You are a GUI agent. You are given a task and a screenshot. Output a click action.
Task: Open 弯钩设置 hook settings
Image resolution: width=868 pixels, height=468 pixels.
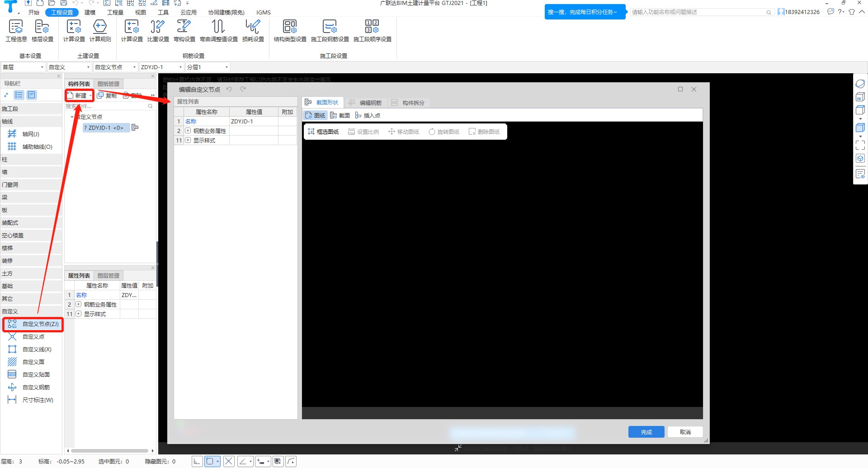point(184,31)
